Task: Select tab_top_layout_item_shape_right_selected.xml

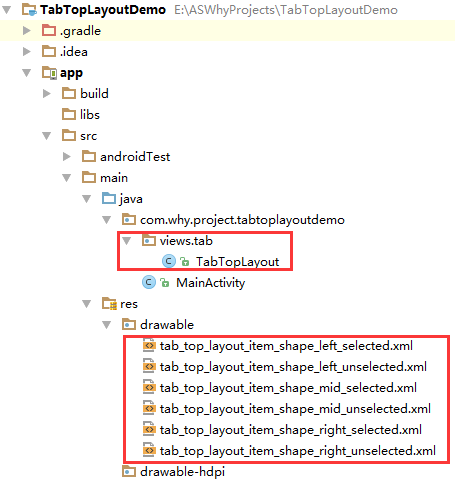Action: pos(291,430)
